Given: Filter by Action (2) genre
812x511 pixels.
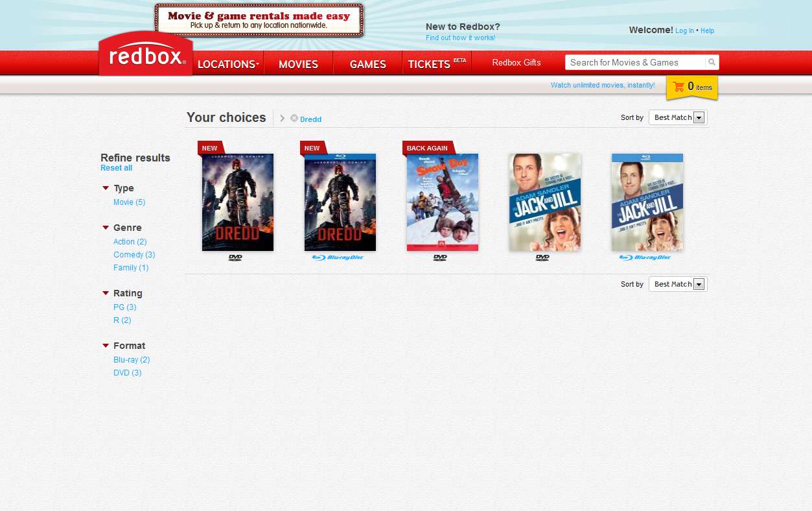Looking at the screenshot, I should tap(130, 242).
